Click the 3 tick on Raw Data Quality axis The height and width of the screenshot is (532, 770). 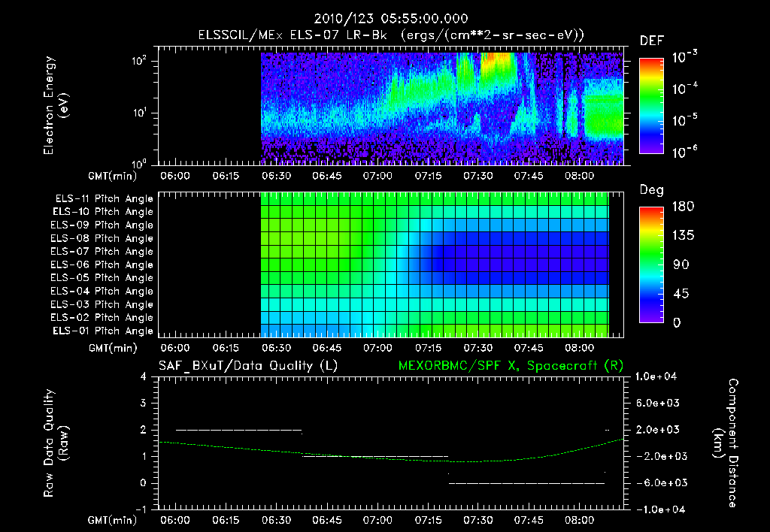tap(143, 404)
